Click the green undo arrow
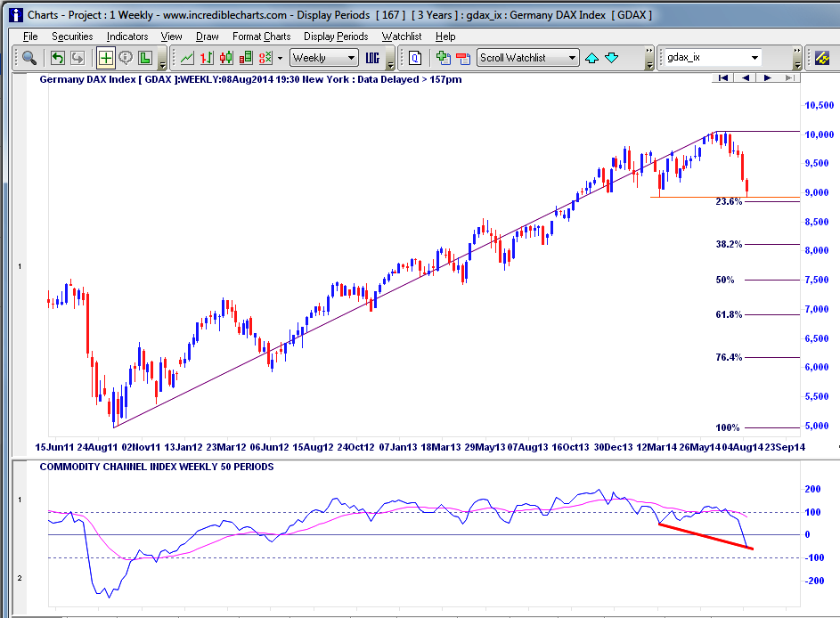 point(57,58)
